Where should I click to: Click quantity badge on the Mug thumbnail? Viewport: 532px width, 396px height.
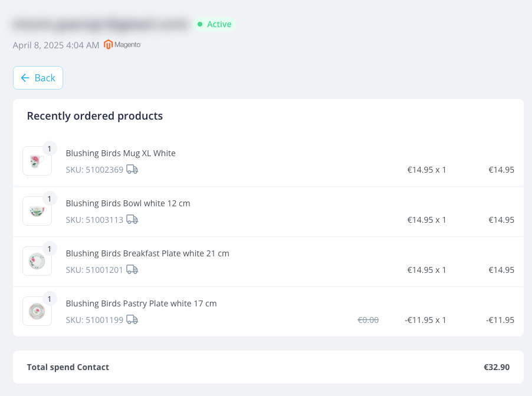pyautogui.click(x=50, y=148)
